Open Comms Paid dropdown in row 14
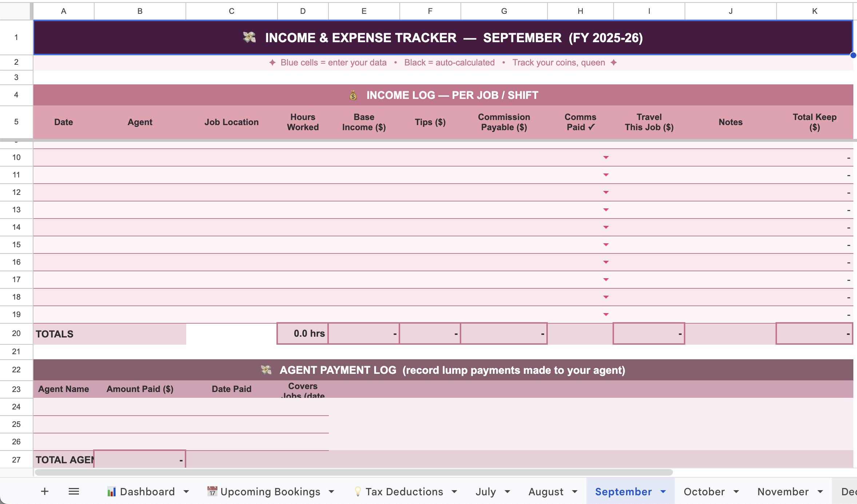857x504 pixels. pos(606,227)
